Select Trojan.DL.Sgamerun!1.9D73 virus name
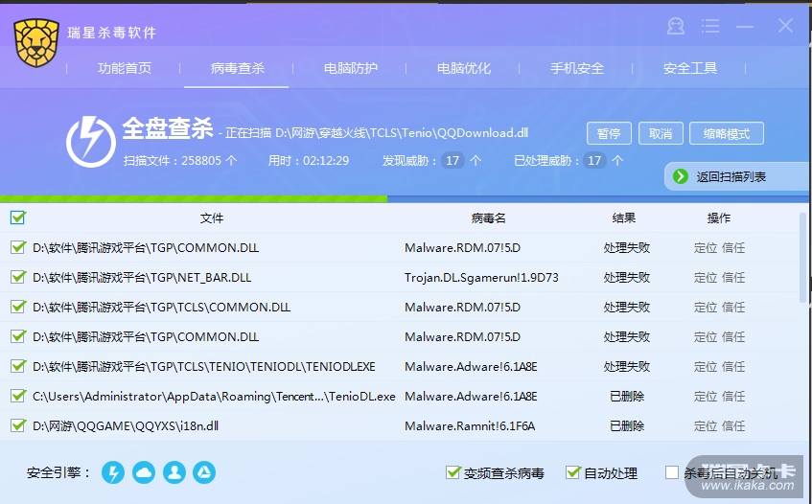Screen dimensions: 812x504 (x=481, y=277)
